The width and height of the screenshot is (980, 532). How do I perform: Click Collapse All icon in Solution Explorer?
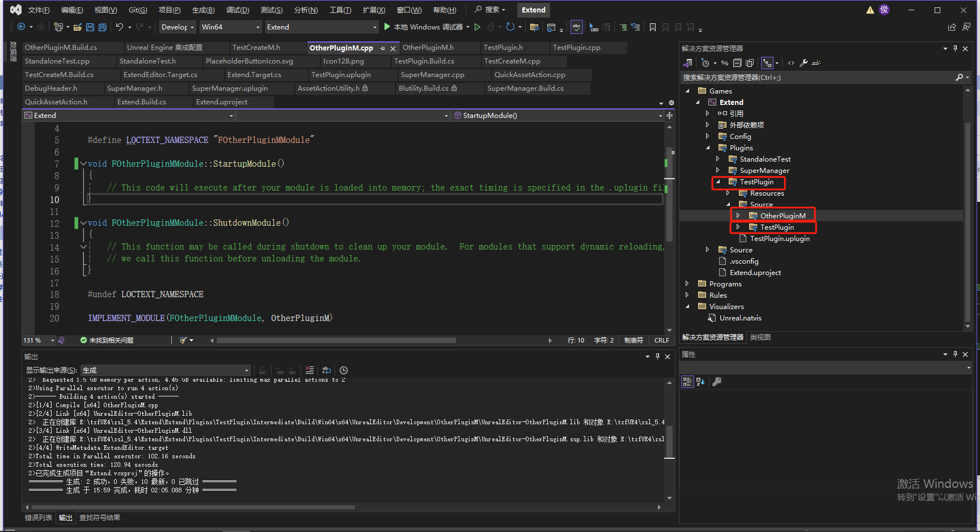[737, 63]
